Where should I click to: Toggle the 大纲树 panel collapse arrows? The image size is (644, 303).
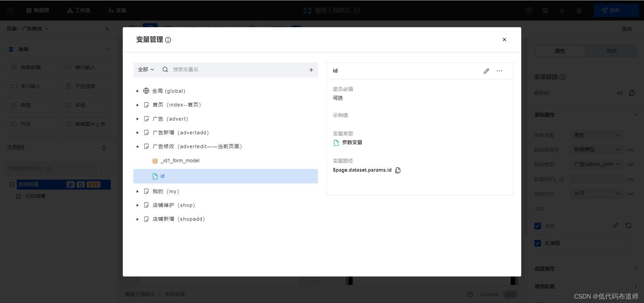[x=104, y=148]
